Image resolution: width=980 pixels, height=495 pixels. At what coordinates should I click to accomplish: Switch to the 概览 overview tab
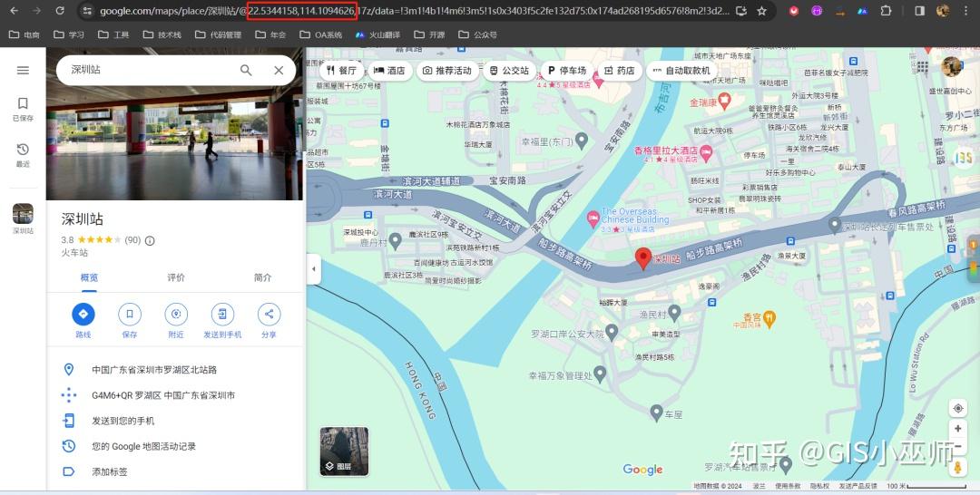click(89, 277)
